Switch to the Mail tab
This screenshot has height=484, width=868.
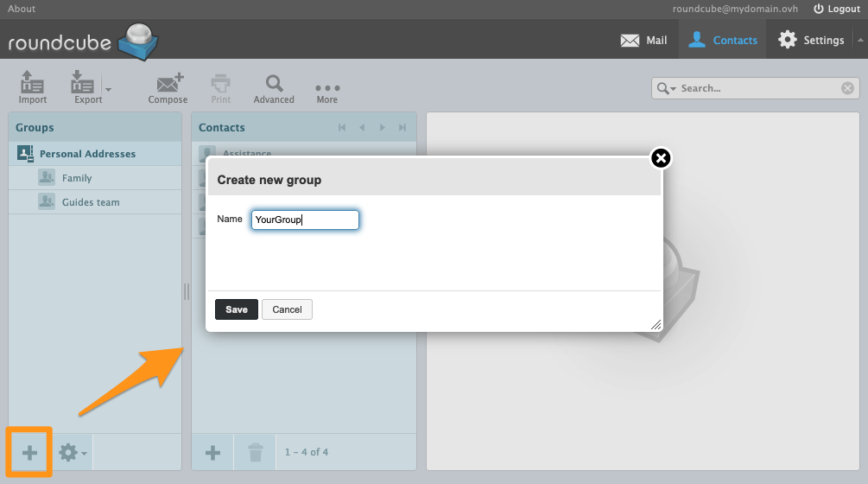tap(644, 40)
